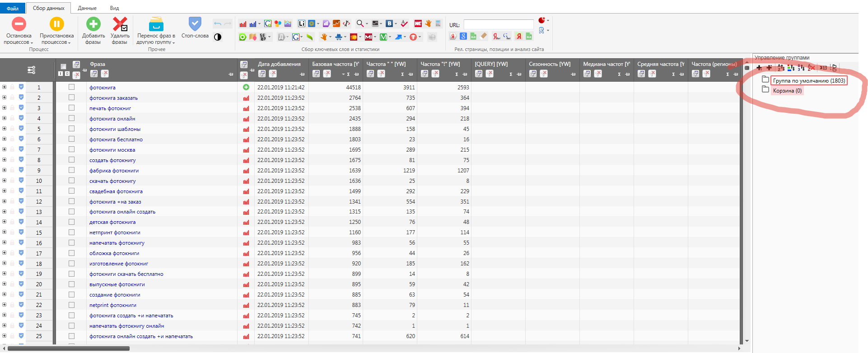Check the checkbox for фотокнига онлайн
Screen dimensions: 868x353
71,118
